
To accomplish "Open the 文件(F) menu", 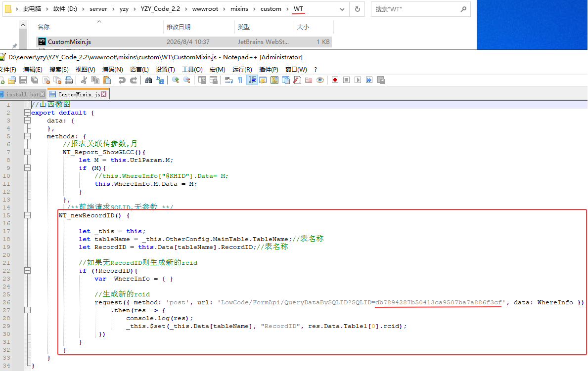I will [7, 69].
